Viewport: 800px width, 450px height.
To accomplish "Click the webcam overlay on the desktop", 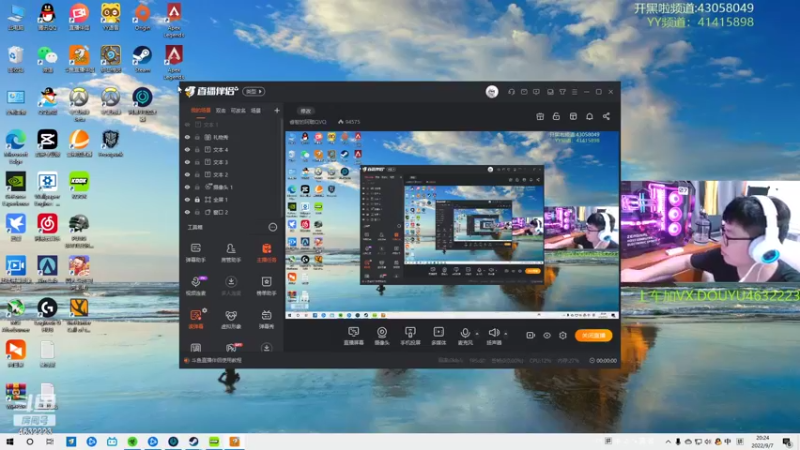I will 710,231.
